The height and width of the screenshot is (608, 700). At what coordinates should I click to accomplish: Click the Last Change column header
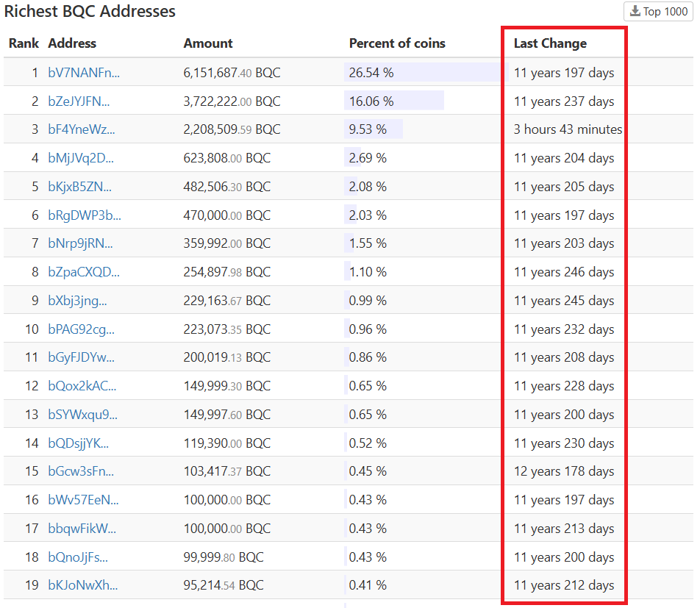click(550, 43)
